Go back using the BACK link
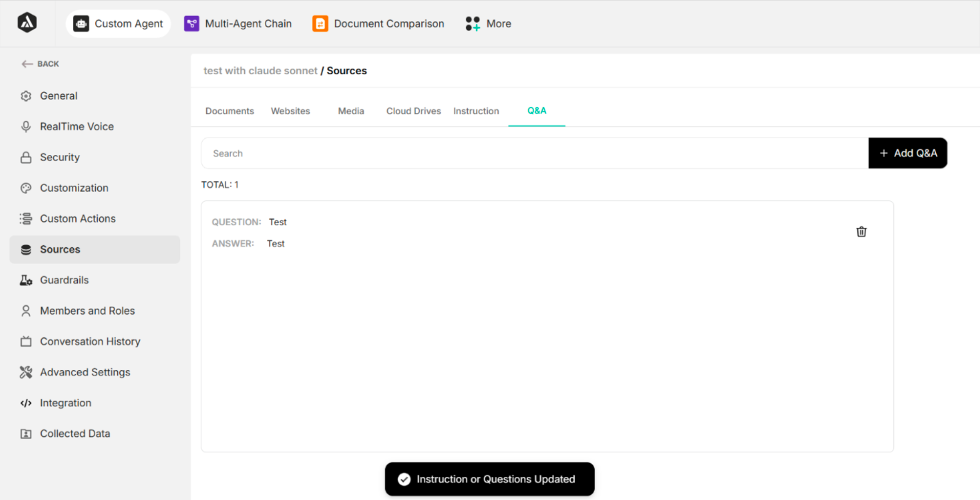The width and height of the screenshot is (980, 500). [x=40, y=64]
